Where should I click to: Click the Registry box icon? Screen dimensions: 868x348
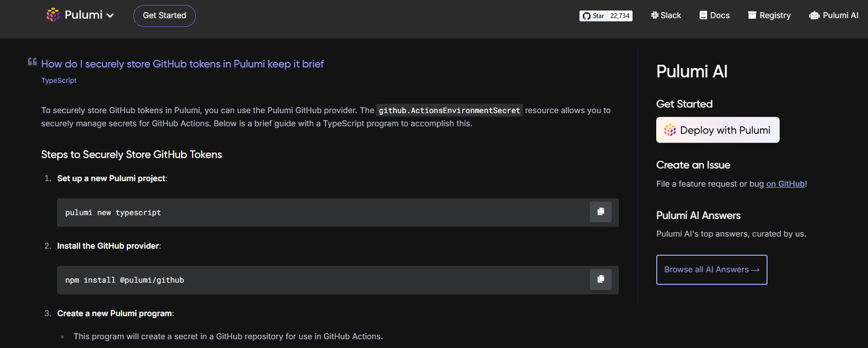752,15
